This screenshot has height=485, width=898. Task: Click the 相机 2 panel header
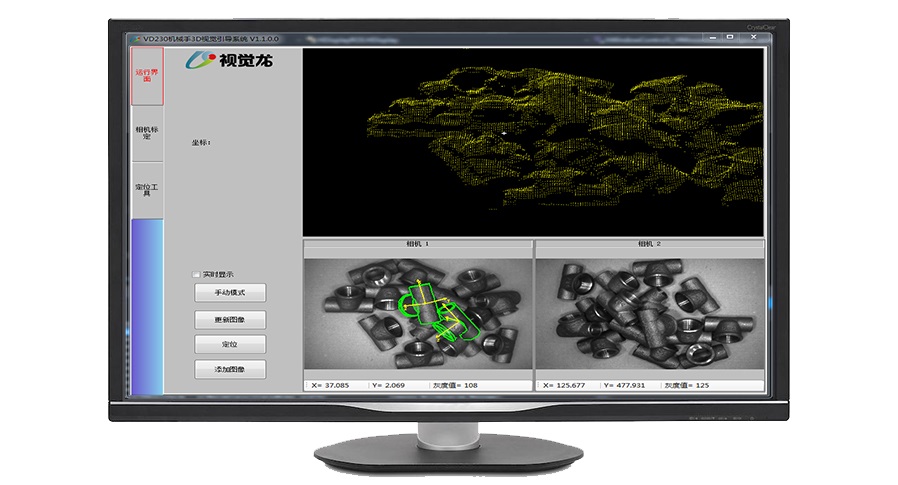pos(650,243)
